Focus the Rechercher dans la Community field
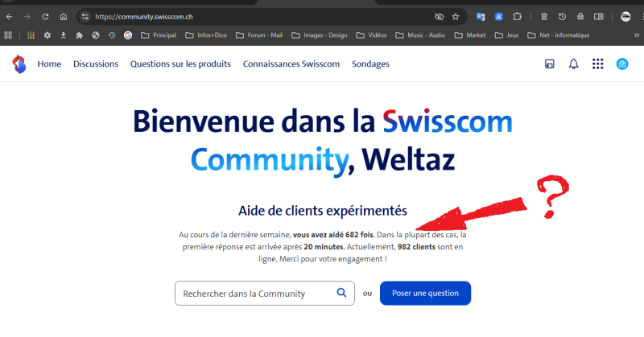Image resolution: width=644 pixels, height=337 pixels. (x=254, y=294)
